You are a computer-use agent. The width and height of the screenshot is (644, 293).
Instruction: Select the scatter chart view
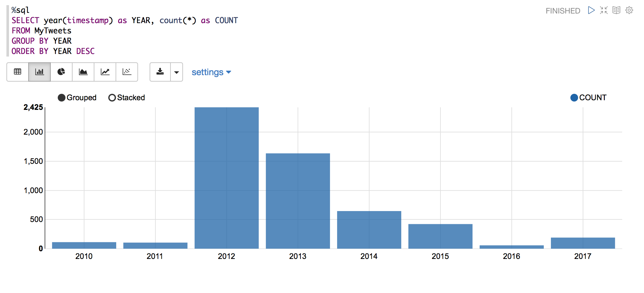pos(127,72)
